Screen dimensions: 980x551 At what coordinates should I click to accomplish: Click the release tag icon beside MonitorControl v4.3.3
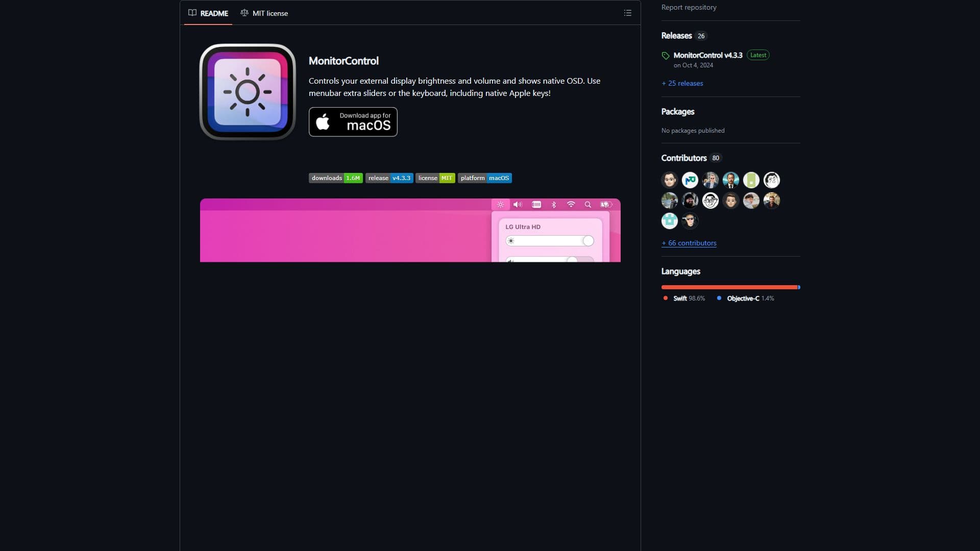(x=666, y=56)
